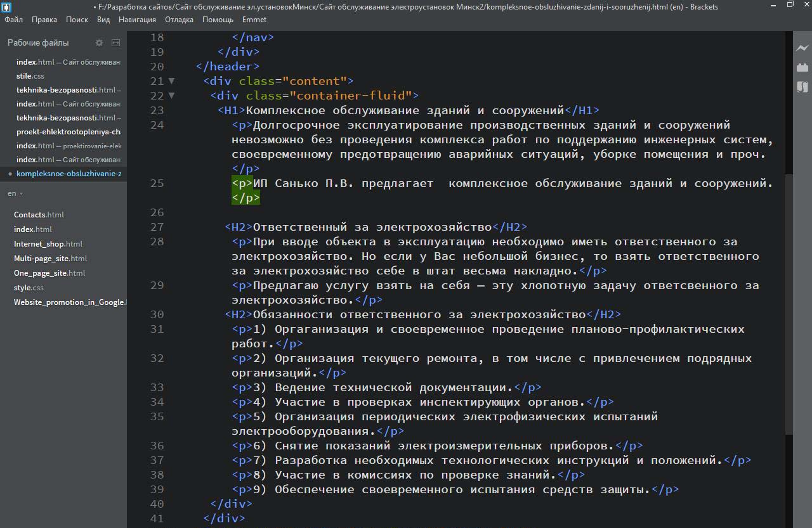Open stile.css in working files
Image resolution: width=812 pixels, height=528 pixels.
(x=30, y=76)
